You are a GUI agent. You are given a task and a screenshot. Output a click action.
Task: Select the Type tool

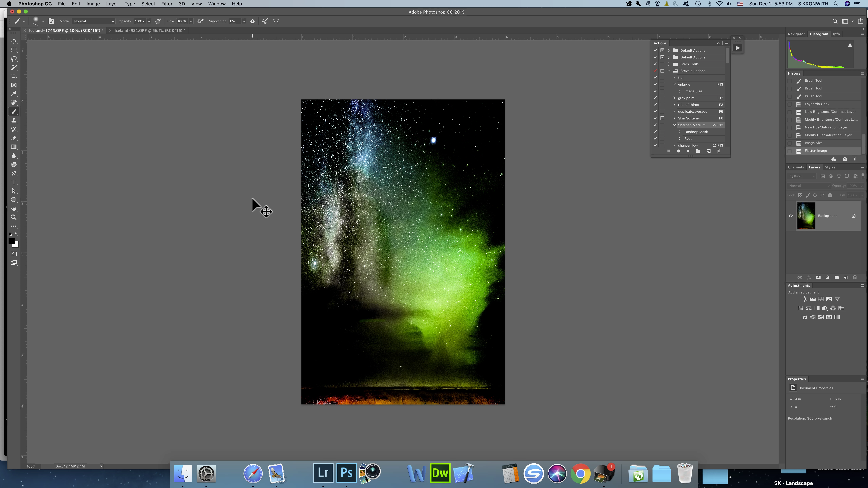tap(14, 182)
